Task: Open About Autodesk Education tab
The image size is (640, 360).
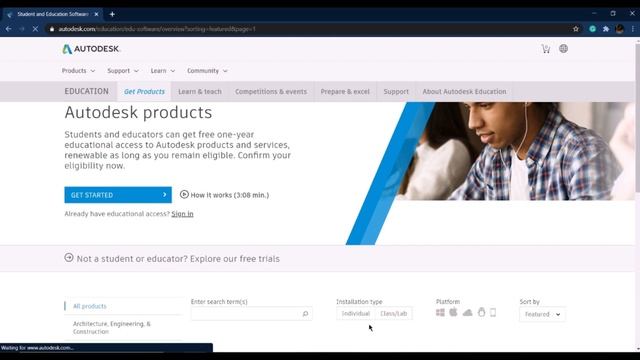Action: pyautogui.click(x=464, y=91)
